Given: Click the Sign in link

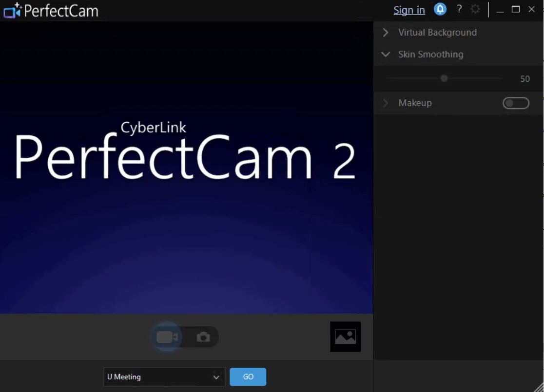Looking at the screenshot, I should 409,10.
